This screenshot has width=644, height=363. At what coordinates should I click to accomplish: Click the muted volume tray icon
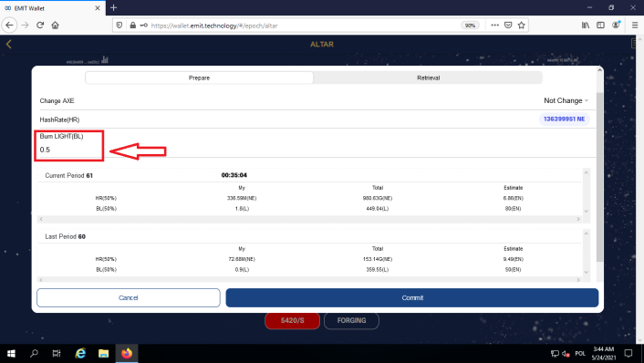click(x=566, y=354)
